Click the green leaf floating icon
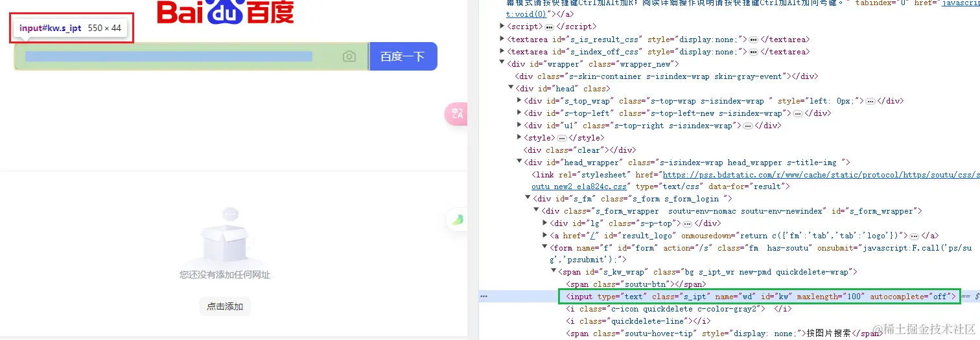 click(458, 220)
